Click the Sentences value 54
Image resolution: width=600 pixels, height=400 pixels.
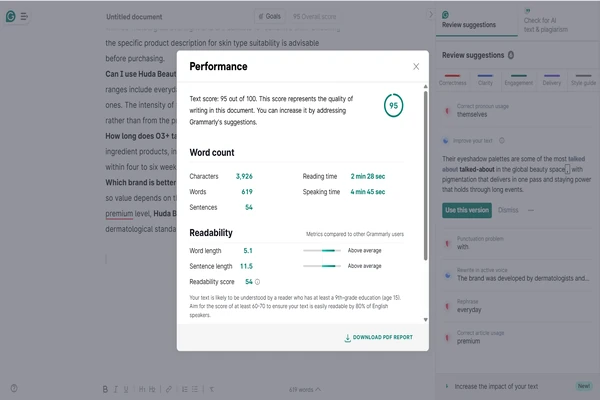(x=249, y=207)
